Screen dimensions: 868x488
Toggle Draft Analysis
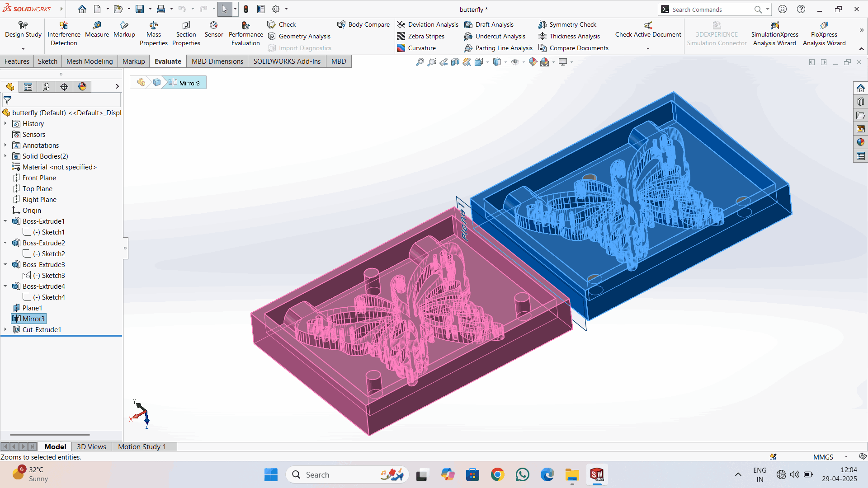pyautogui.click(x=489, y=24)
